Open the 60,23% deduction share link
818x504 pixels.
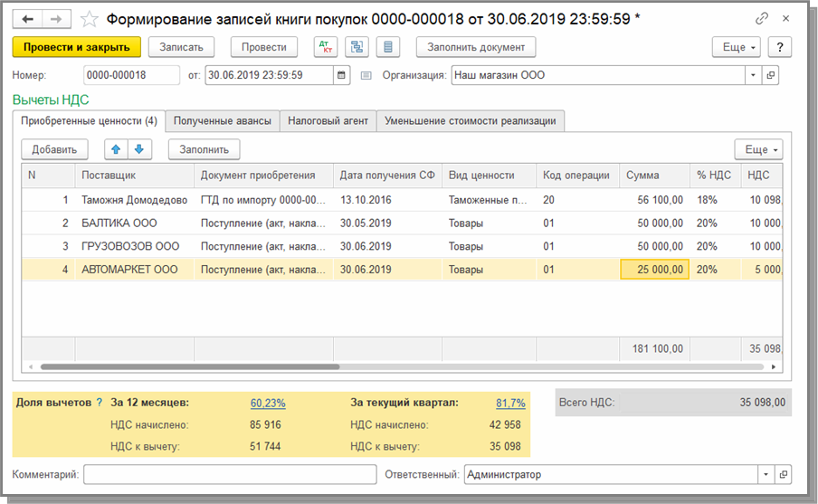268,404
